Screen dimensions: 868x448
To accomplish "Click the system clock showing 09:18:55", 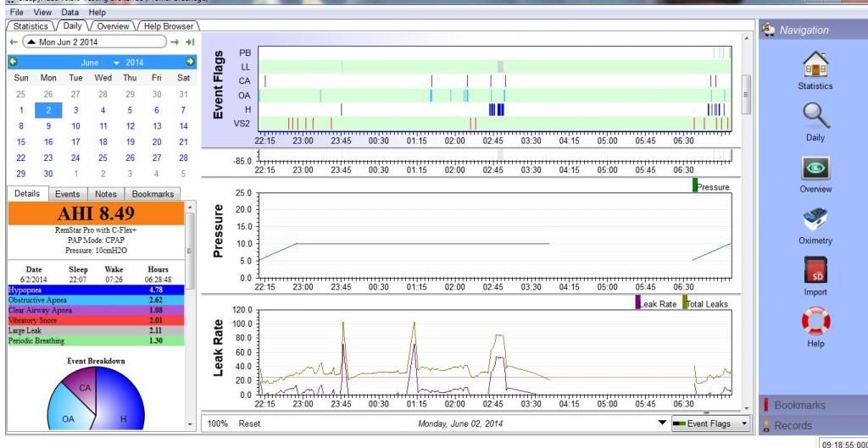I will point(844,444).
